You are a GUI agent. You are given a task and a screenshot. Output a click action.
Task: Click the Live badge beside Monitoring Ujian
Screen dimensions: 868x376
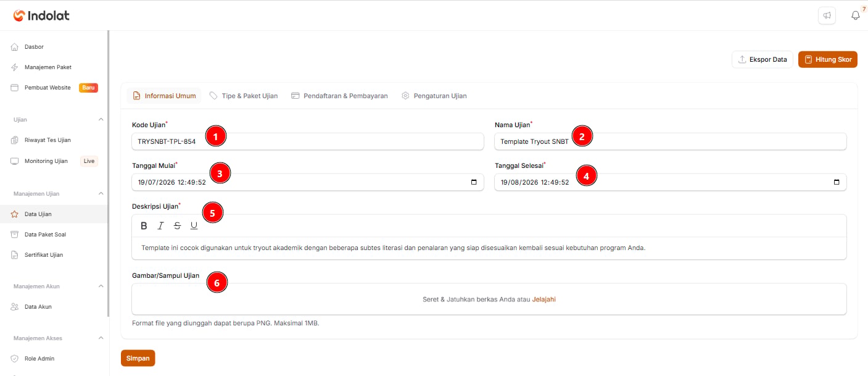(x=89, y=161)
